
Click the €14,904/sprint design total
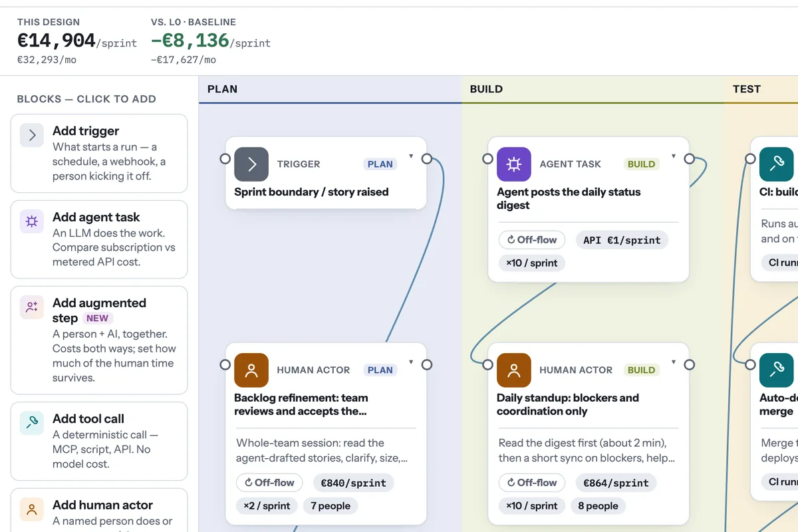tap(77, 41)
